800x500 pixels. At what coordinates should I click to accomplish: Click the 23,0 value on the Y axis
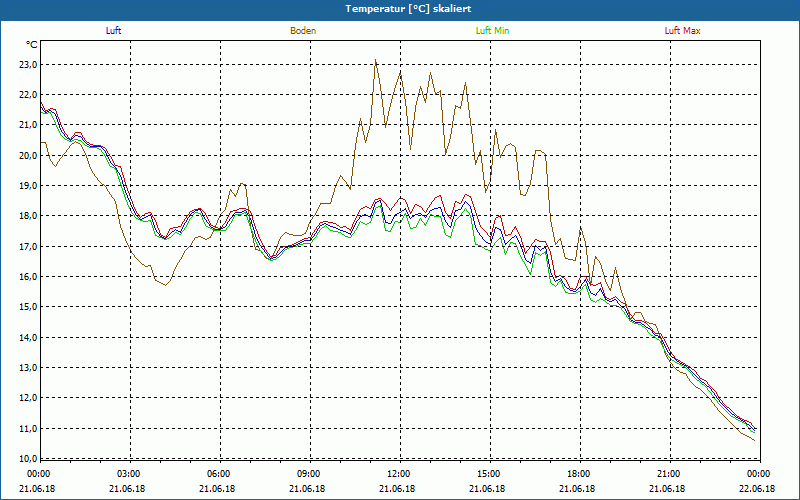tap(26, 65)
